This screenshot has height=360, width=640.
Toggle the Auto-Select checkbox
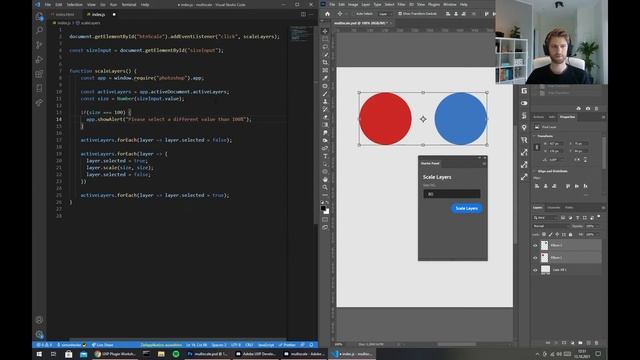tap(353, 14)
